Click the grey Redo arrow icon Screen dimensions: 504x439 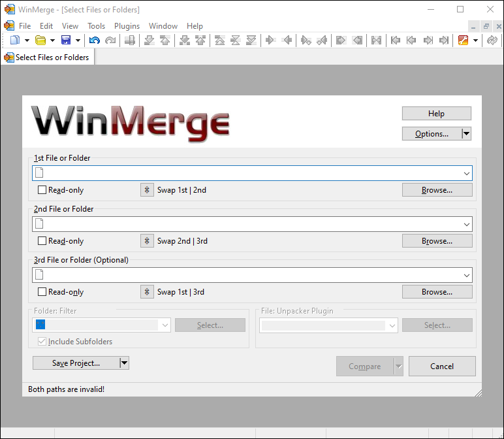click(110, 41)
